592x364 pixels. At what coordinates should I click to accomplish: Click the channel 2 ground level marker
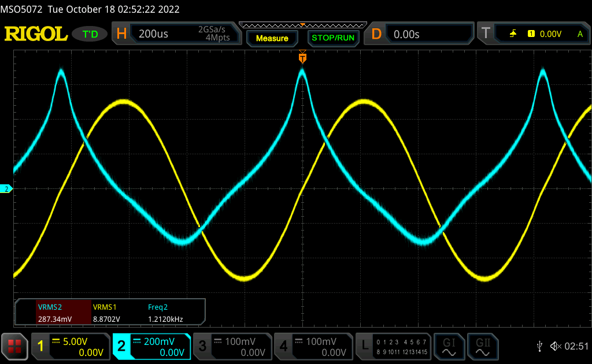click(6, 189)
